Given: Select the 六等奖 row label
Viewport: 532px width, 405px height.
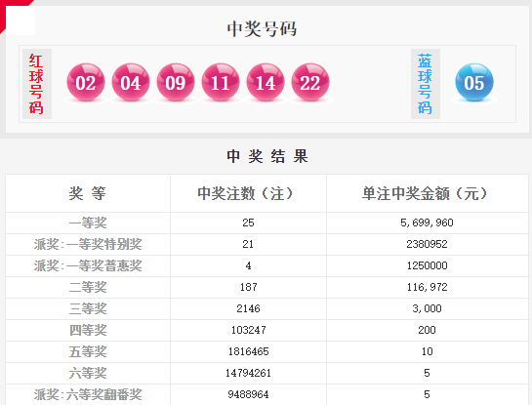Looking at the screenshot, I should coord(88,373).
